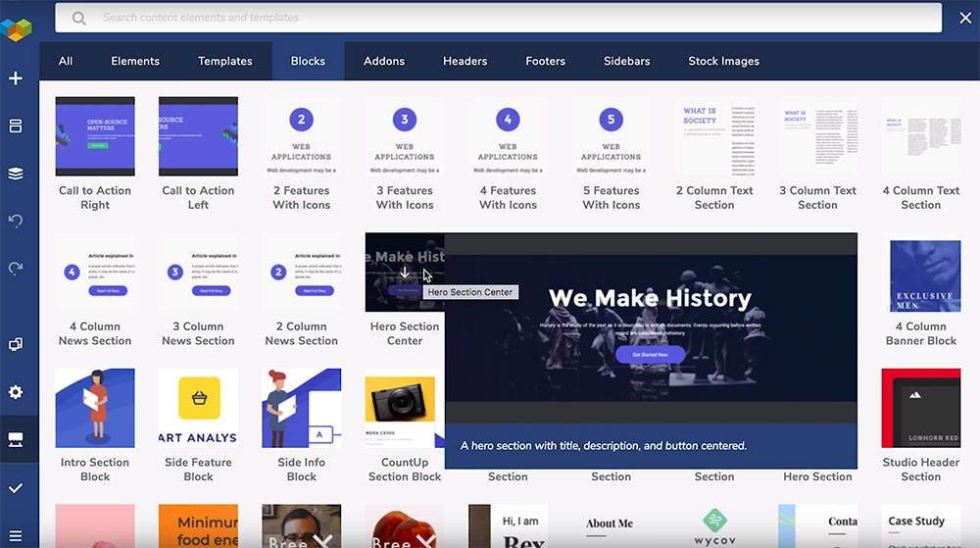
Task: Open the Addons tab
Action: [x=384, y=61]
